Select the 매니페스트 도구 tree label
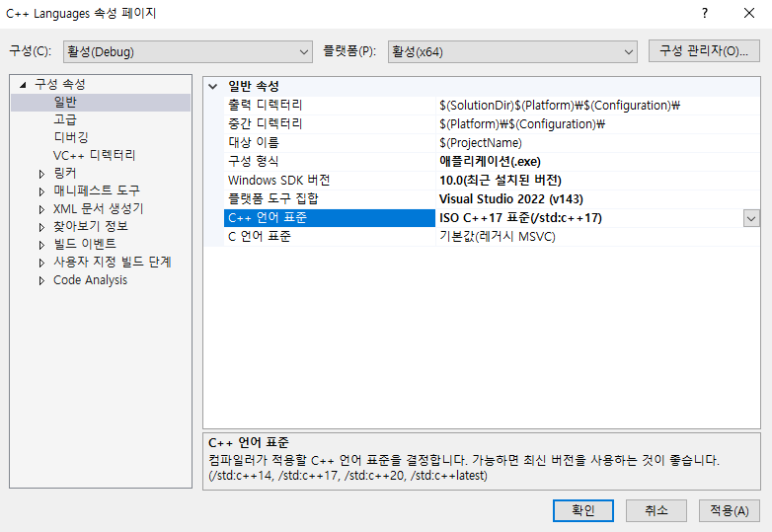 point(97,190)
